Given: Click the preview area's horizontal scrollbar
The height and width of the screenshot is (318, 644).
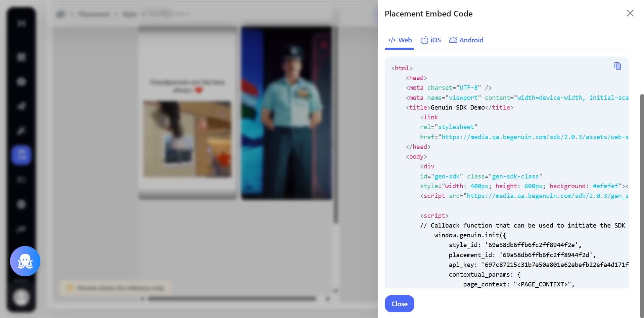Looking at the screenshot, I should coord(232,299).
